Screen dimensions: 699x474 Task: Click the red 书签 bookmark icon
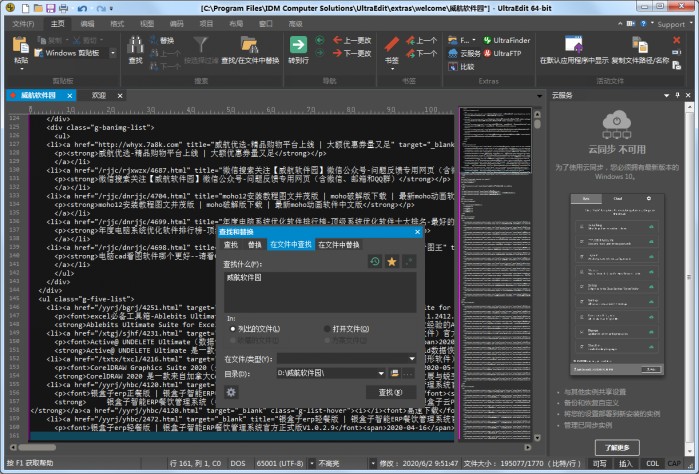[x=392, y=45]
